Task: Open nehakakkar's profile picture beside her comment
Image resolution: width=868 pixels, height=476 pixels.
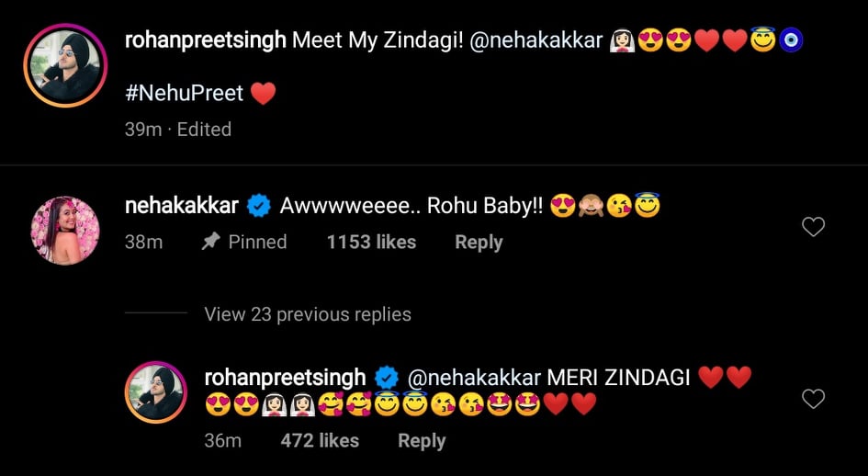Action: coord(65,230)
